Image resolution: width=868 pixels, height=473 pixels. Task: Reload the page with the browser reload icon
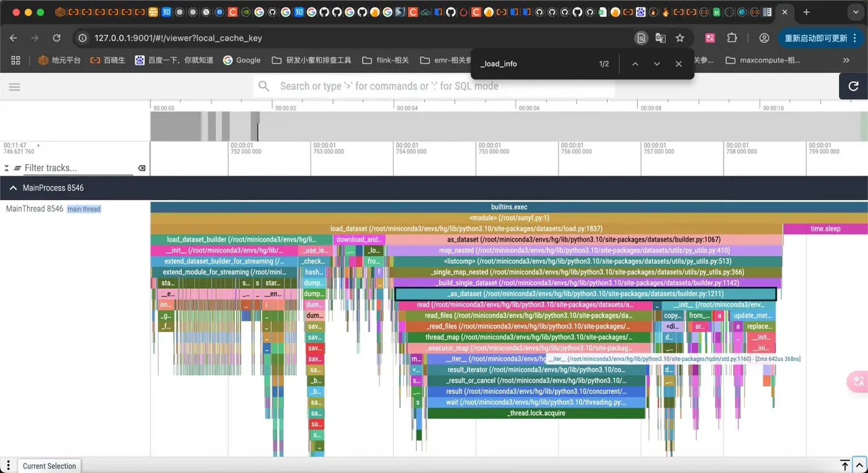click(x=56, y=38)
